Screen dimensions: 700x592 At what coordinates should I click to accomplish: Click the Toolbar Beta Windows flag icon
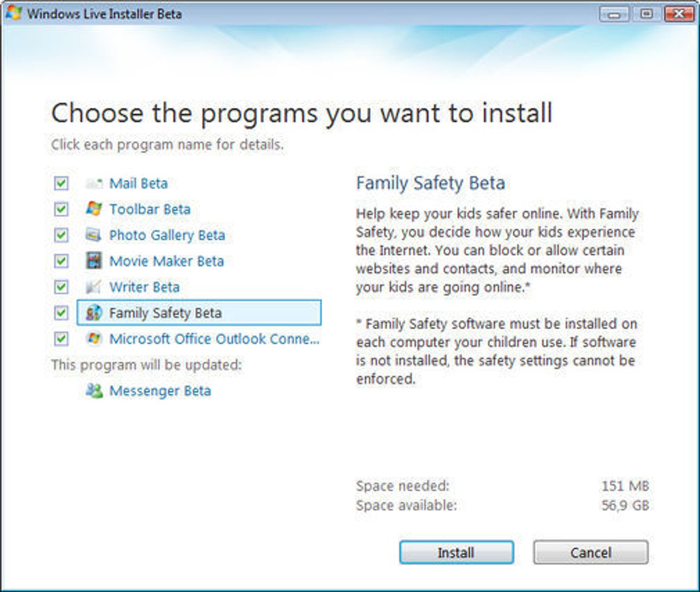[x=94, y=209]
